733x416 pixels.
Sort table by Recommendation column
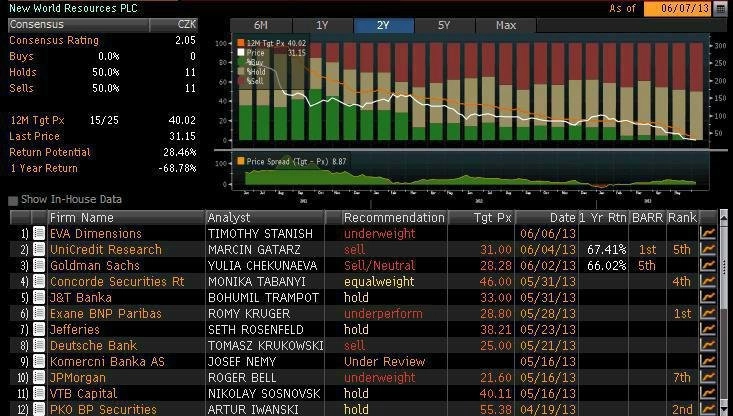pyautogui.click(x=394, y=217)
